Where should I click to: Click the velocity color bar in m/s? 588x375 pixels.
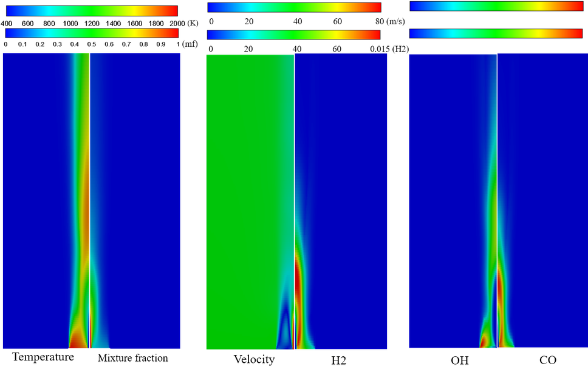[295, 7]
